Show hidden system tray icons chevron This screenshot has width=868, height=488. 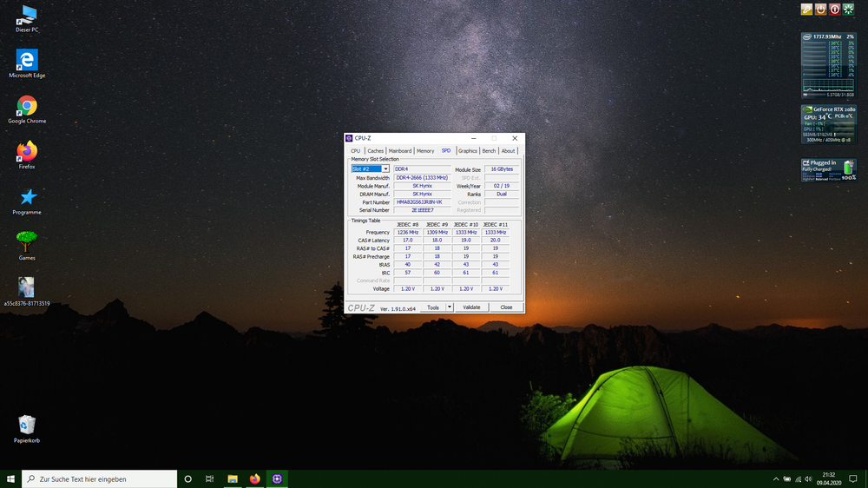click(x=776, y=479)
